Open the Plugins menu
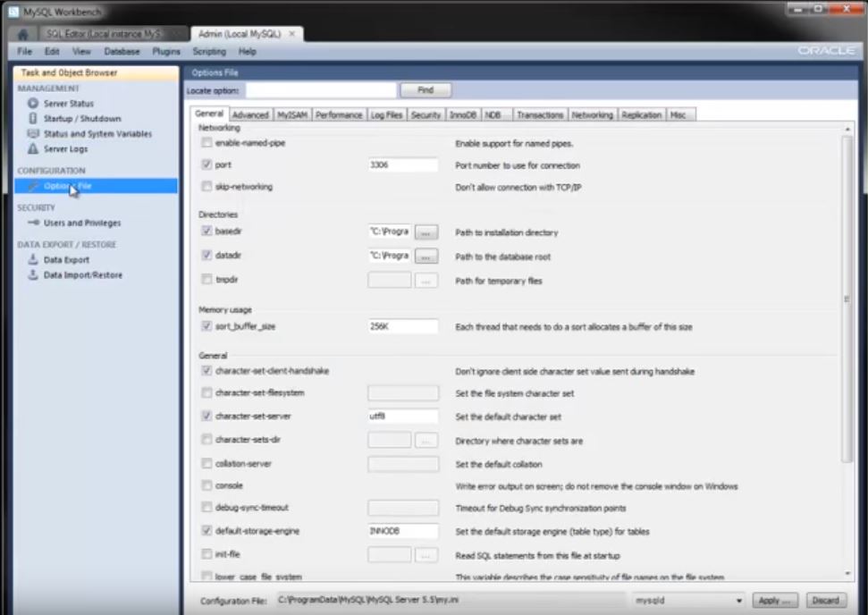 (x=166, y=52)
